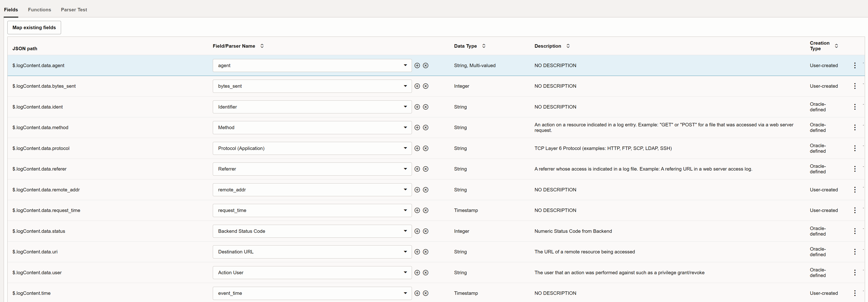Sort by Creation Type column
This screenshot has width=868, height=302.
tap(836, 46)
